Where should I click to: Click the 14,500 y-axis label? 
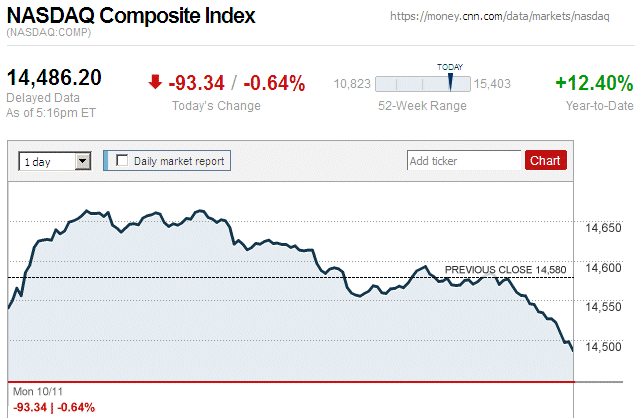point(603,346)
